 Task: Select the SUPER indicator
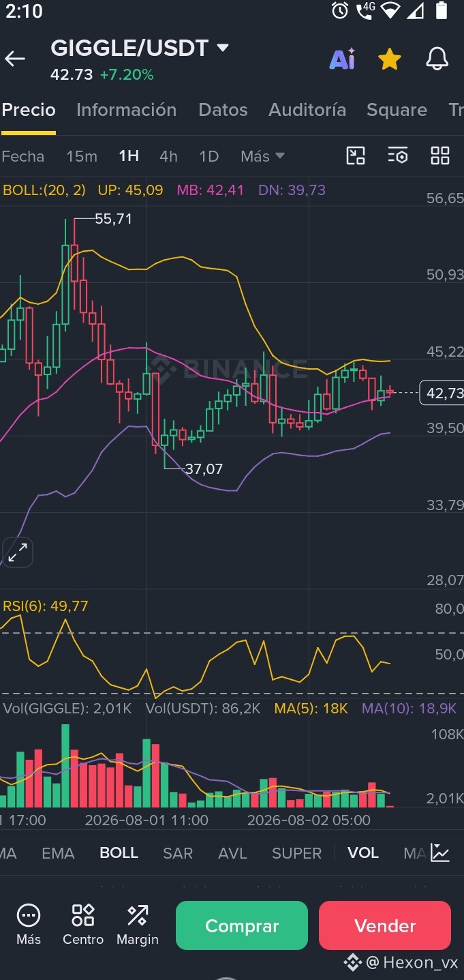(296, 853)
